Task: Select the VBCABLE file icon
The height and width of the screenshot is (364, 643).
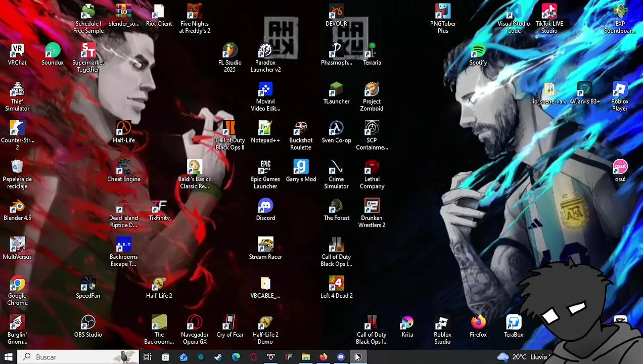Action: [x=265, y=288]
